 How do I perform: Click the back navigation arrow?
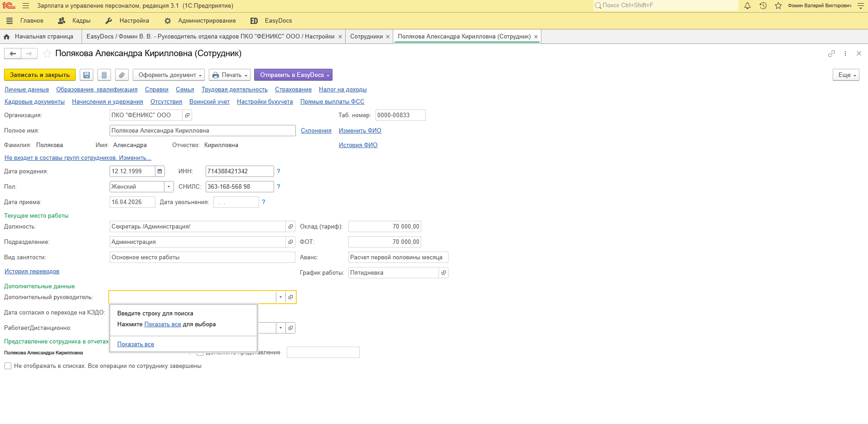click(13, 54)
